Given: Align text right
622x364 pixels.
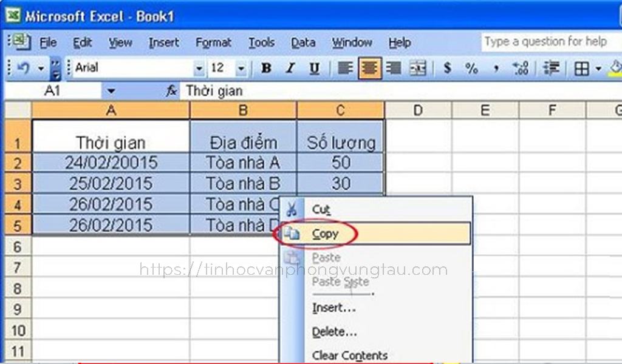Looking at the screenshot, I should [x=394, y=68].
